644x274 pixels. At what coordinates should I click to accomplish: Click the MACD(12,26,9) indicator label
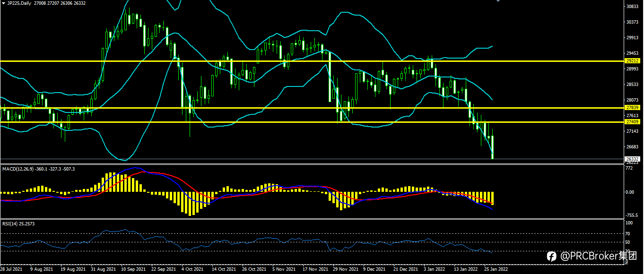coord(18,168)
